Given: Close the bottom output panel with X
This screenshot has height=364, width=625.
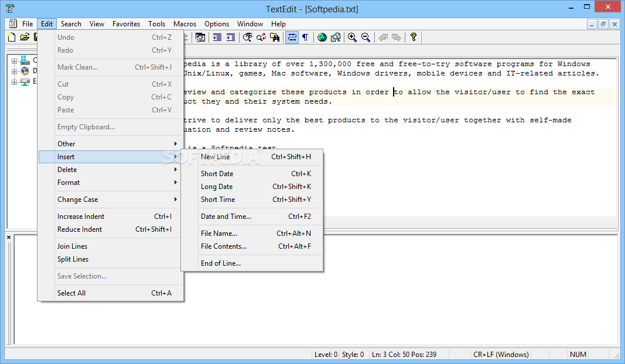Looking at the screenshot, I should click(9, 237).
